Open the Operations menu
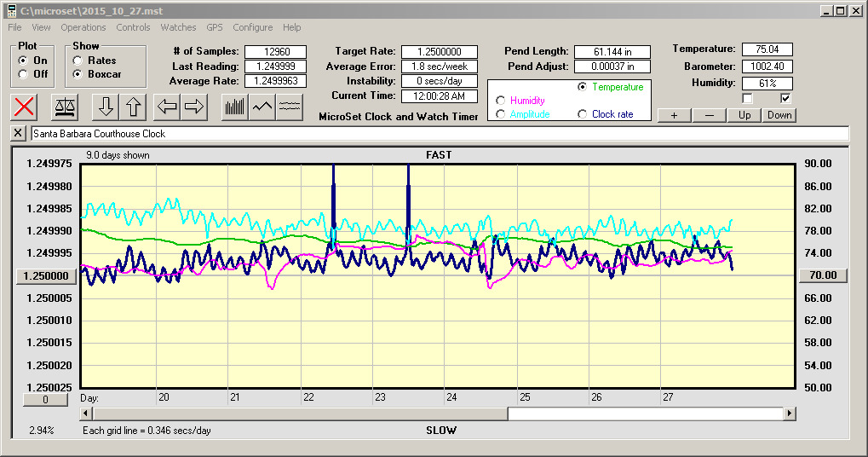This screenshot has width=868, height=457. [83, 27]
